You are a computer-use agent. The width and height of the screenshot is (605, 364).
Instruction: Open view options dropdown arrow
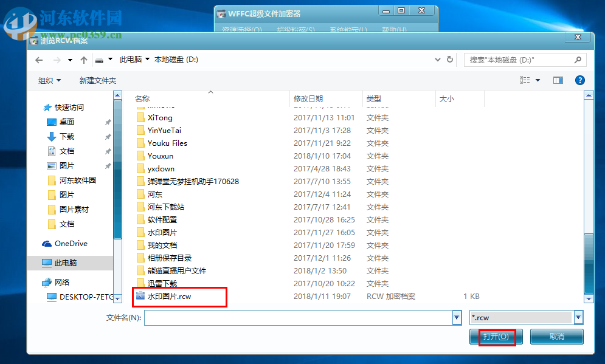click(x=538, y=80)
